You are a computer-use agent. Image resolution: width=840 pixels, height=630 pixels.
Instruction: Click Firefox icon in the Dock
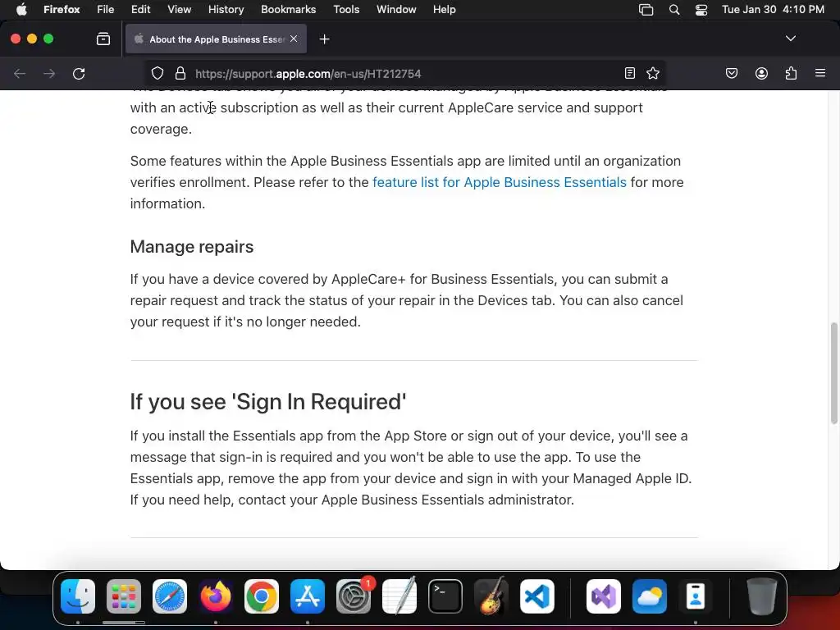[216, 596]
